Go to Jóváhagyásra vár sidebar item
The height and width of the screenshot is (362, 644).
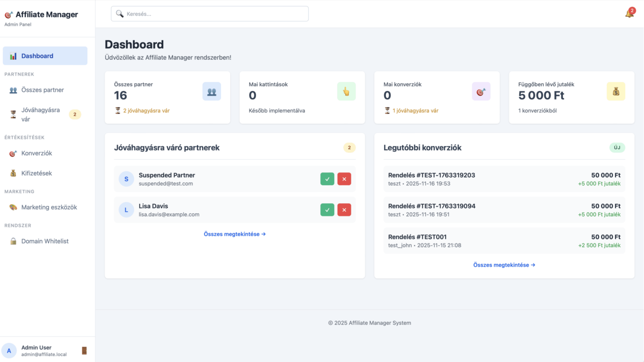click(41, 115)
